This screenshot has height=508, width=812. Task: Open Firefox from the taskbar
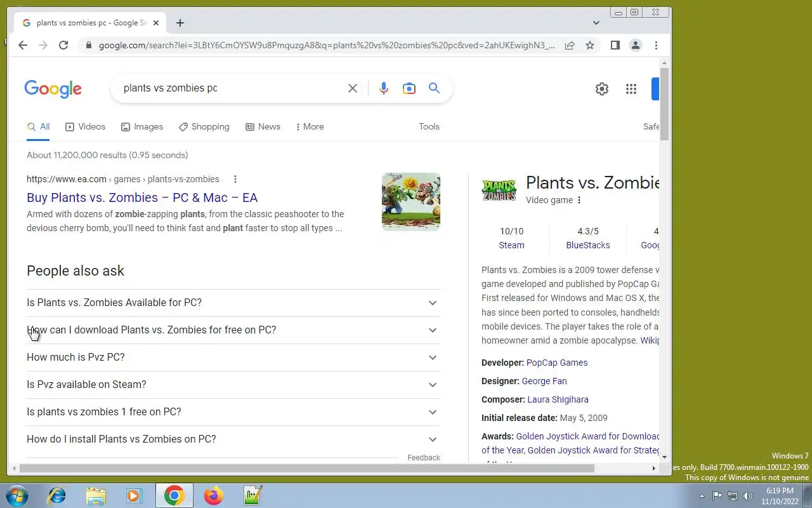(214, 495)
